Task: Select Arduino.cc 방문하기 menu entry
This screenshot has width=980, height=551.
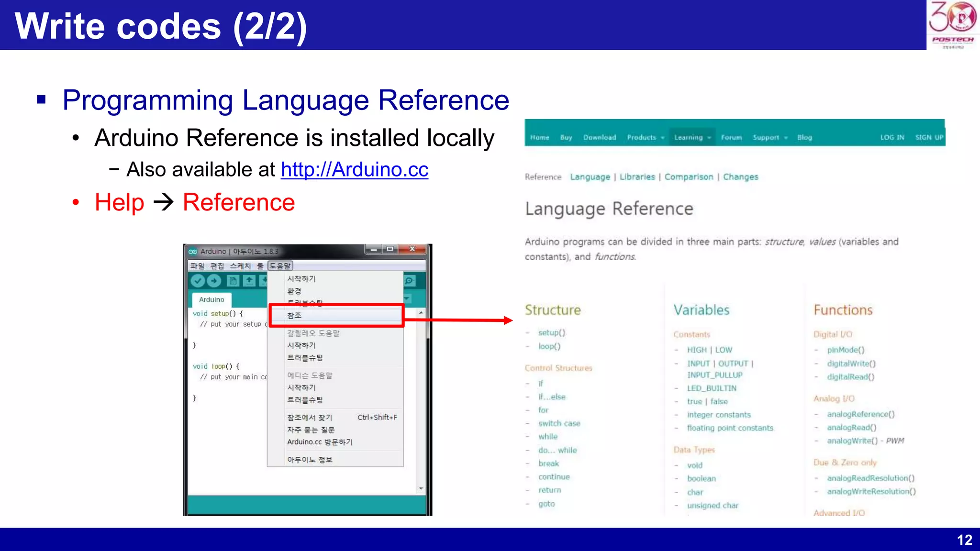Action: 320,442
